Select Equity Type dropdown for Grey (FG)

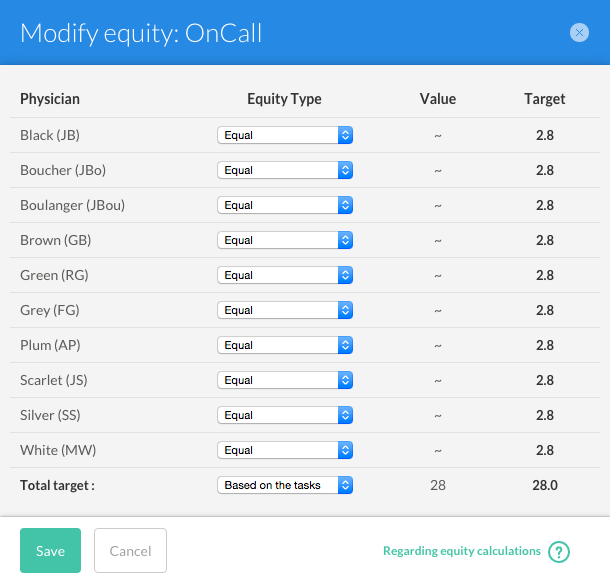[285, 310]
